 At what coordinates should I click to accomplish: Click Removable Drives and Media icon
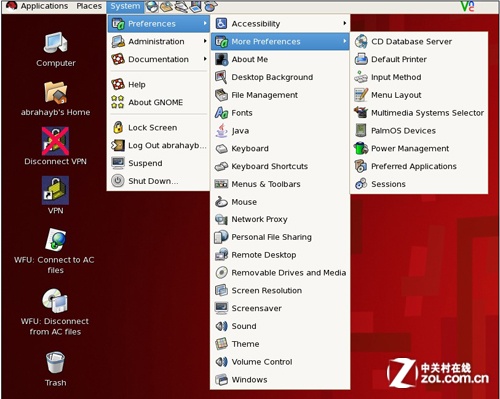(221, 273)
